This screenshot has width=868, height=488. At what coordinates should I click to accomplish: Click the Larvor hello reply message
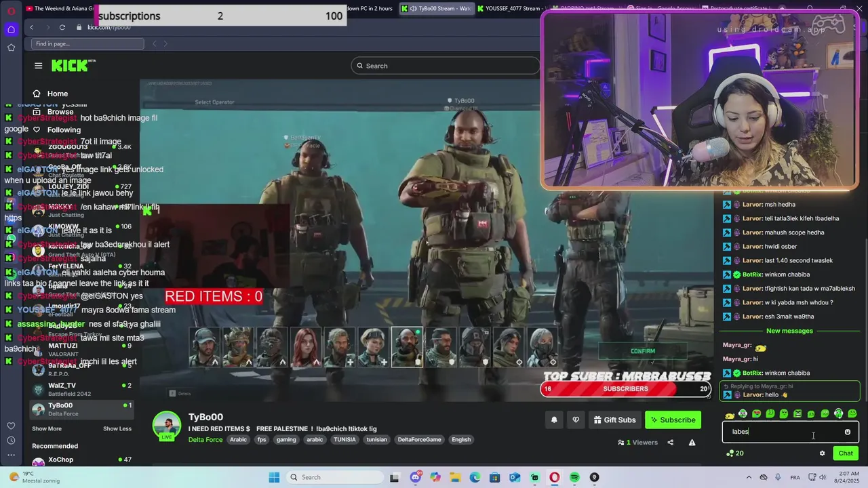coord(789,391)
